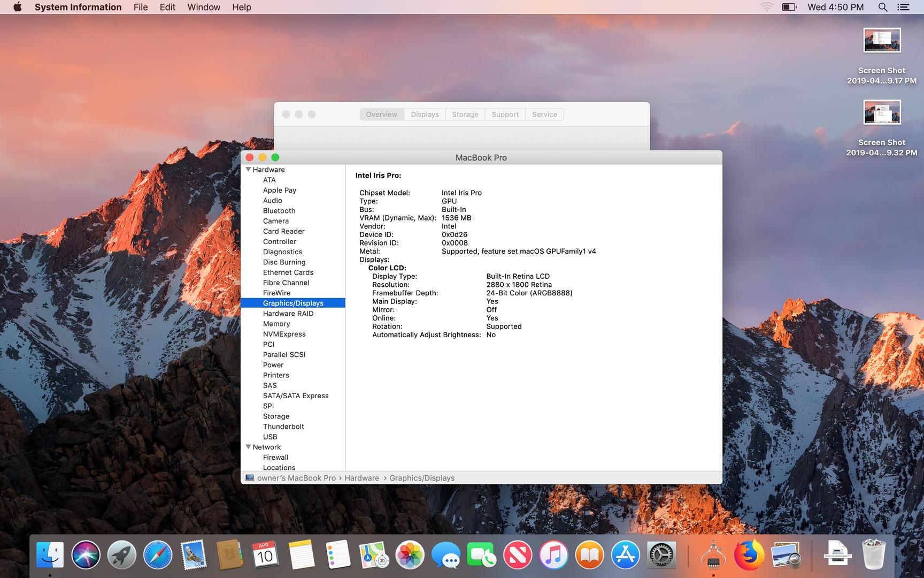
Task: Open Reminders app in dock
Action: click(337, 554)
